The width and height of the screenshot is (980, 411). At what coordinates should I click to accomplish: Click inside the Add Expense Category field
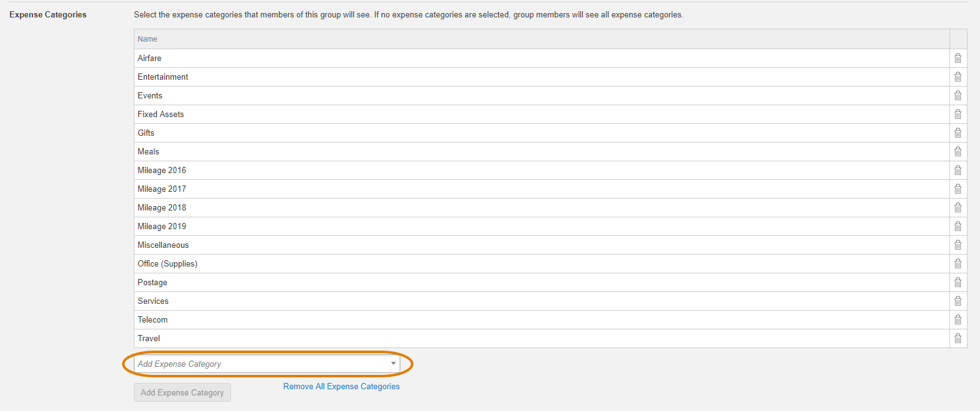[x=266, y=364]
